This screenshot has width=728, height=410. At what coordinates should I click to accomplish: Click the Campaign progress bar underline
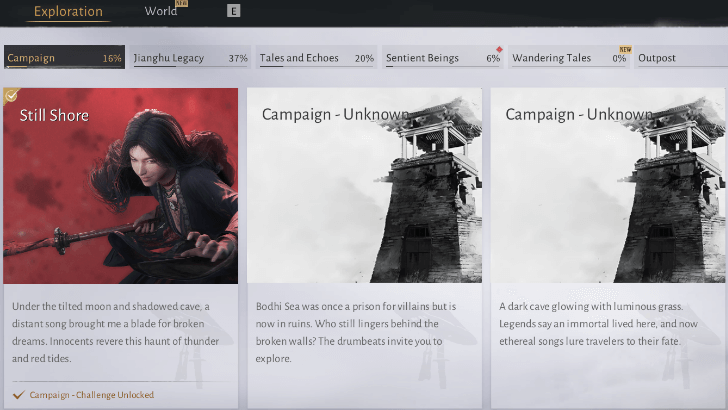64,67
